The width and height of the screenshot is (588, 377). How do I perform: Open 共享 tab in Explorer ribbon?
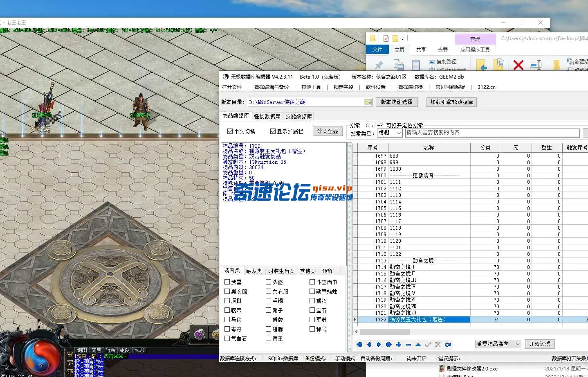pyautogui.click(x=421, y=50)
